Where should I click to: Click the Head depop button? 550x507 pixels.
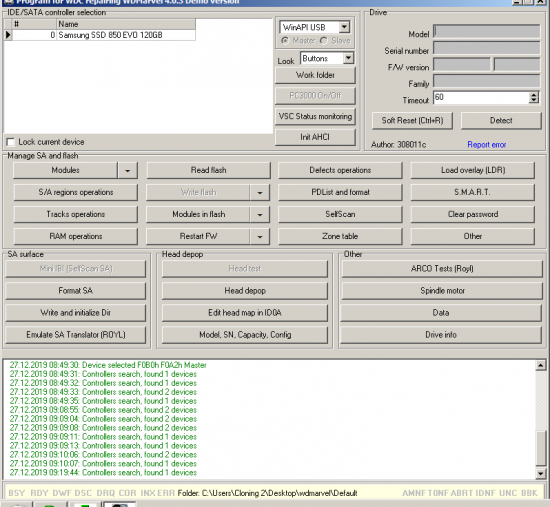tap(245, 291)
